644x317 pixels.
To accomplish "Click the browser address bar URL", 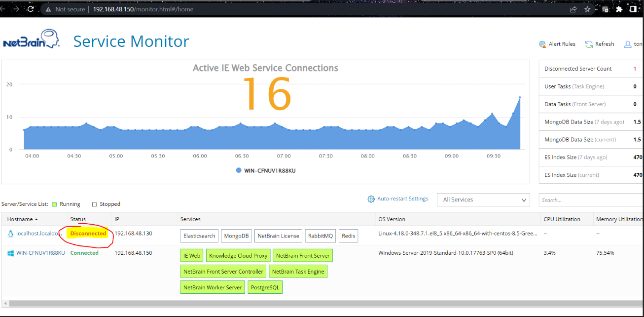I will coord(143,9).
